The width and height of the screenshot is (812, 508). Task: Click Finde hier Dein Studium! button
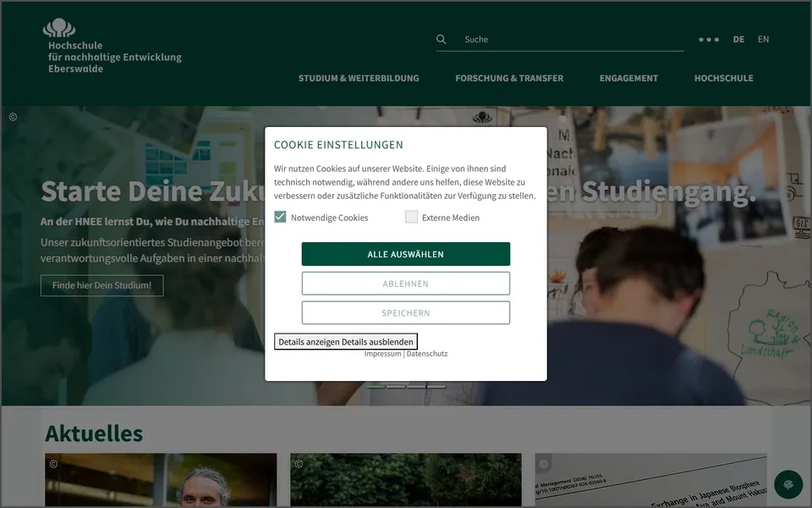tap(102, 285)
